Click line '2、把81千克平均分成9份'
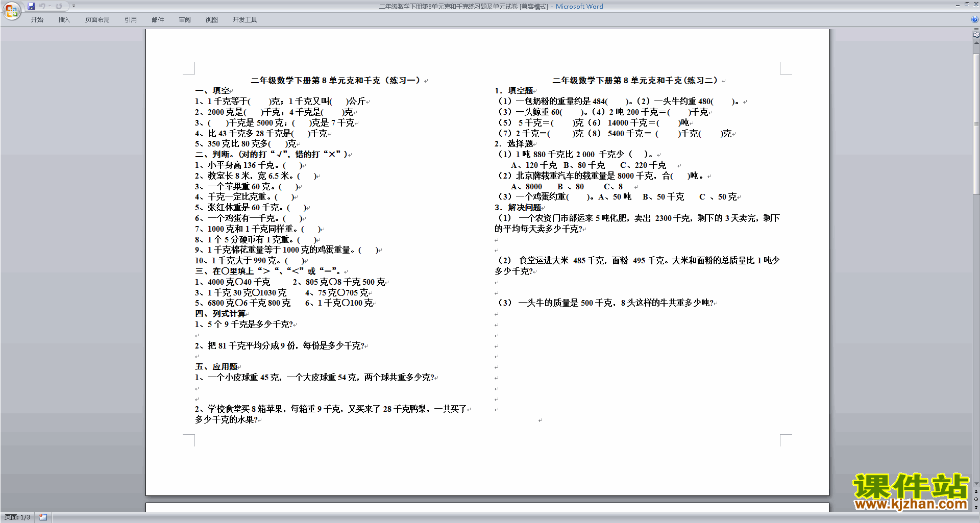The width and height of the screenshot is (980, 523). click(x=280, y=346)
